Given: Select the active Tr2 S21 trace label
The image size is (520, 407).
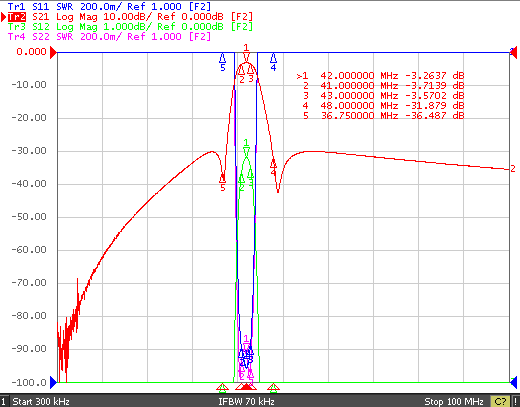Looking at the screenshot, I should pyautogui.click(x=130, y=17).
